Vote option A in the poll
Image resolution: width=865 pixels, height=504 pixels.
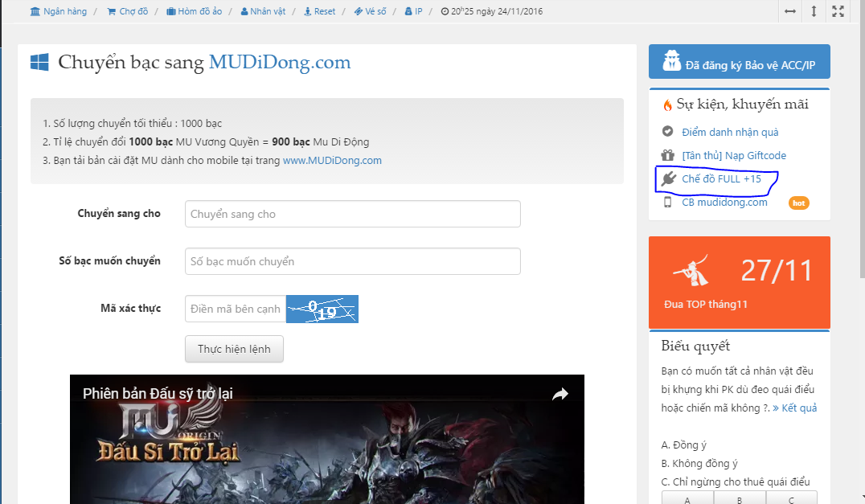(x=687, y=498)
